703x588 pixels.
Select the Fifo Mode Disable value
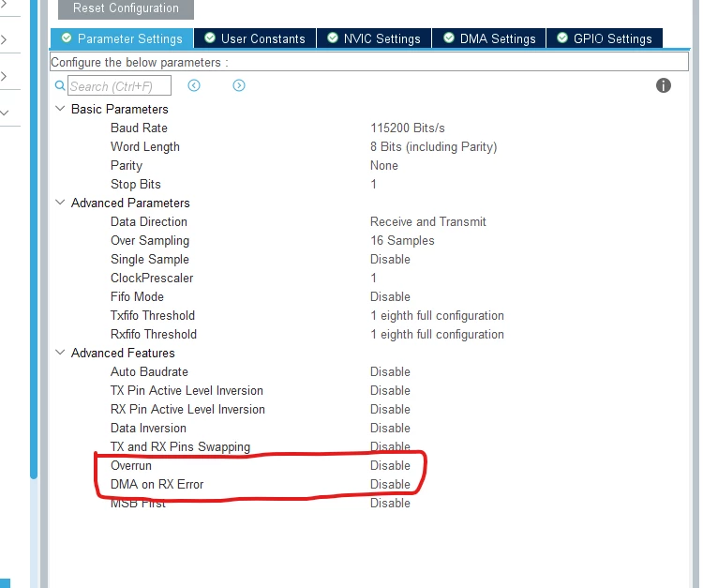coord(390,297)
